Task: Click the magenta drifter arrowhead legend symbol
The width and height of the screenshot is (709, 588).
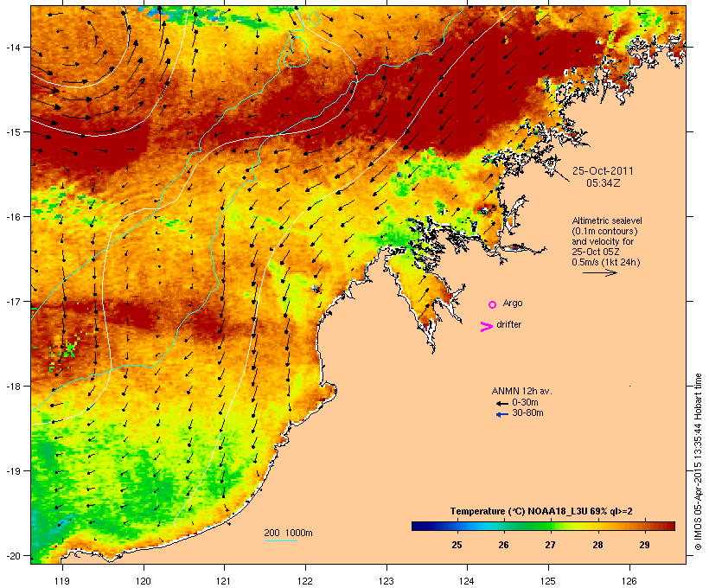Action: (x=486, y=327)
